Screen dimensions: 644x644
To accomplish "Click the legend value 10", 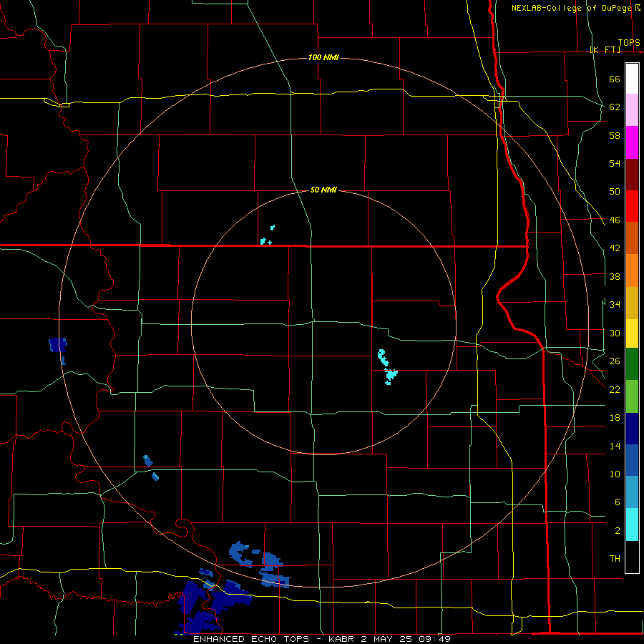I will coord(615,474).
